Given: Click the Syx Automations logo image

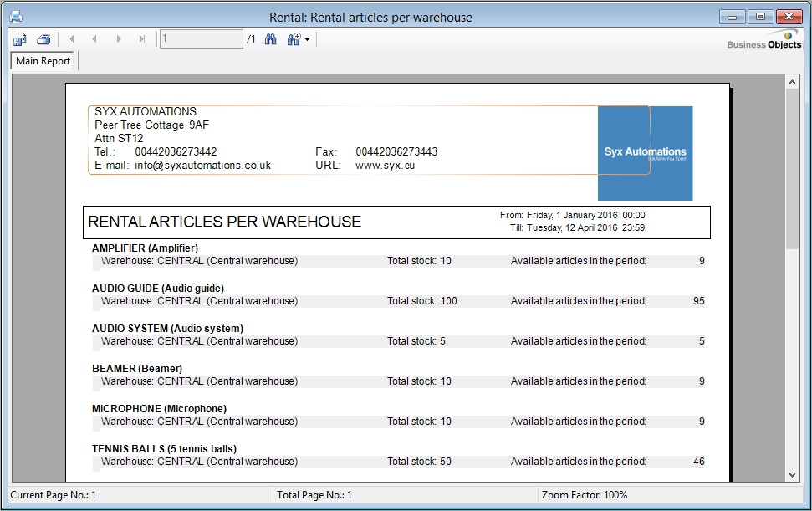Looking at the screenshot, I should [x=645, y=153].
